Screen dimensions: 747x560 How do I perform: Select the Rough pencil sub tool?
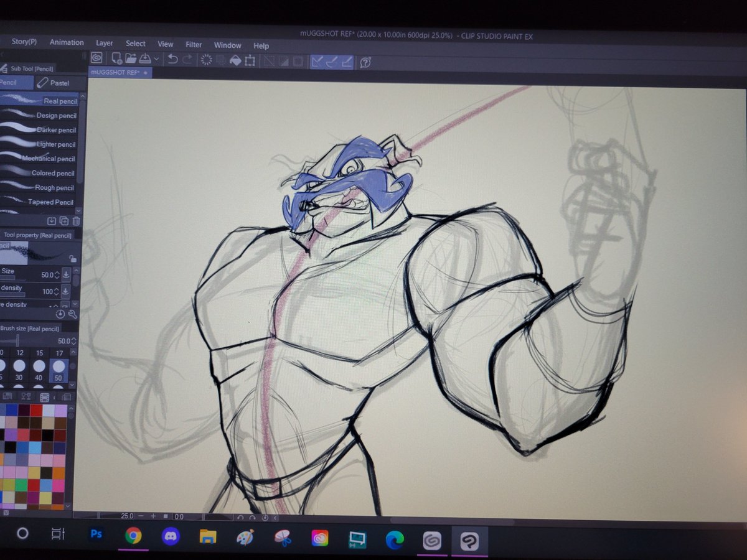click(39, 187)
